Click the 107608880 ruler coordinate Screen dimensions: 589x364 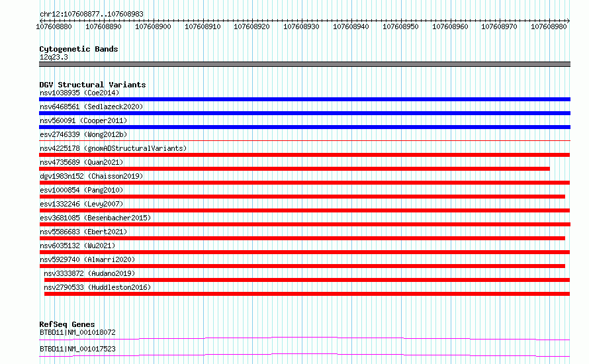point(54,26)
